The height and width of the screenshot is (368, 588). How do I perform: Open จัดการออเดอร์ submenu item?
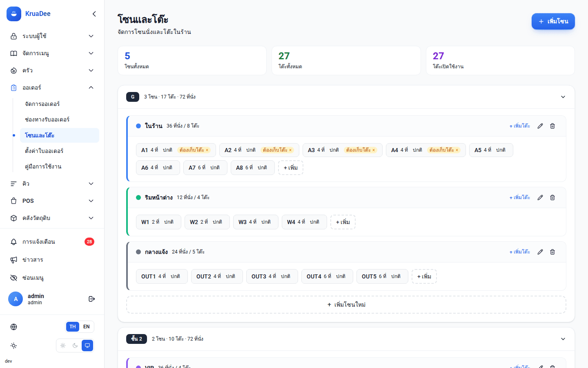pos(60,104)
